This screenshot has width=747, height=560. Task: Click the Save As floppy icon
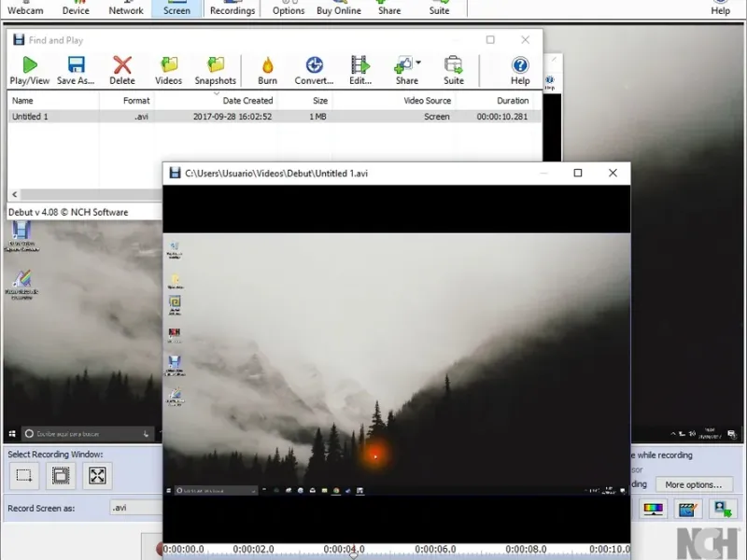[x=76, y=64]
